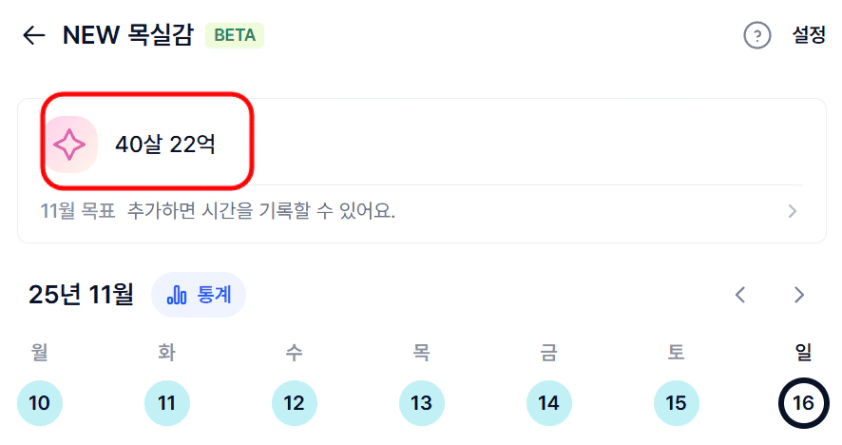Screen dimensions: 842x445
Task: Click the 25년 11월 month heading
Action: 81,295
